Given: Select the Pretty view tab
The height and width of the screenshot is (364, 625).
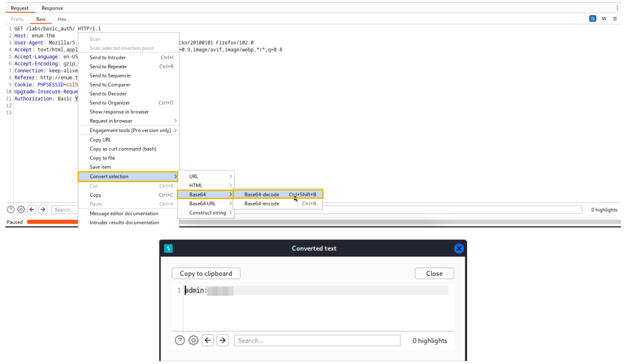Looking at the screenshot, I should (x=17, y=19).
